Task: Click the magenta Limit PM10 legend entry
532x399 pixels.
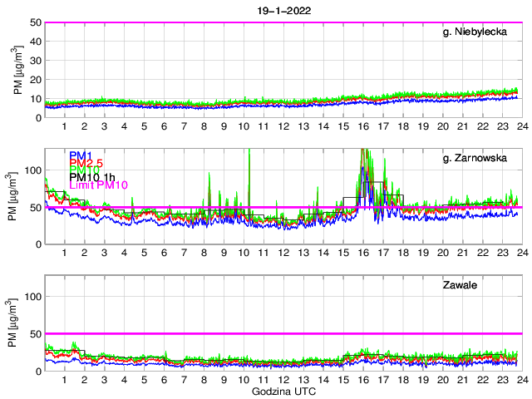Action: [x=96, y=184]
